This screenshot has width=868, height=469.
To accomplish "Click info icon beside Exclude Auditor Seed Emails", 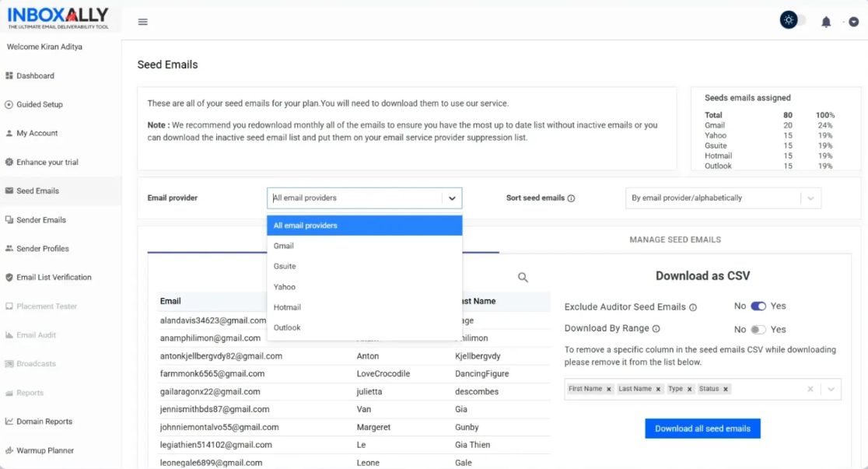I will coord(692,307).
